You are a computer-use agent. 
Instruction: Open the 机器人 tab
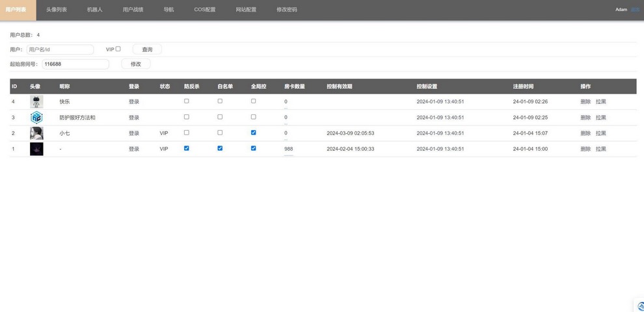95,10
